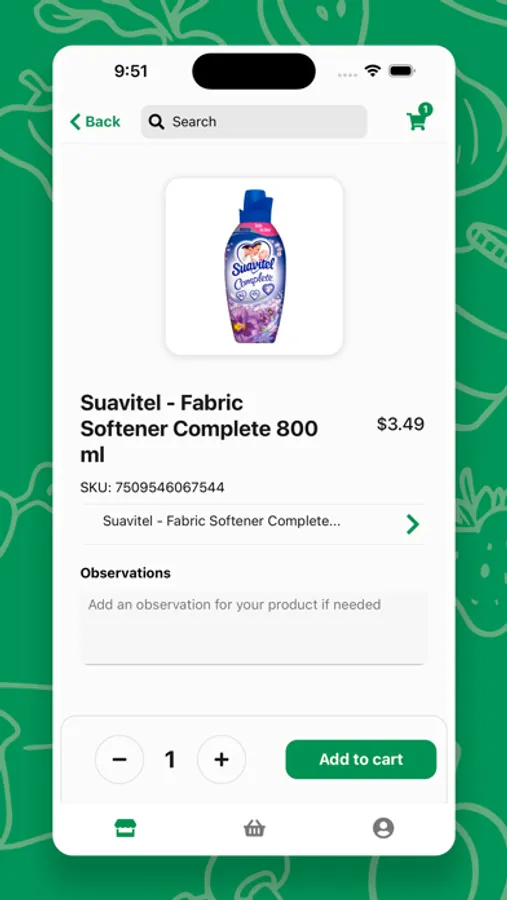Tap the Observations text area
507x900 pixels.
[254, 629]
